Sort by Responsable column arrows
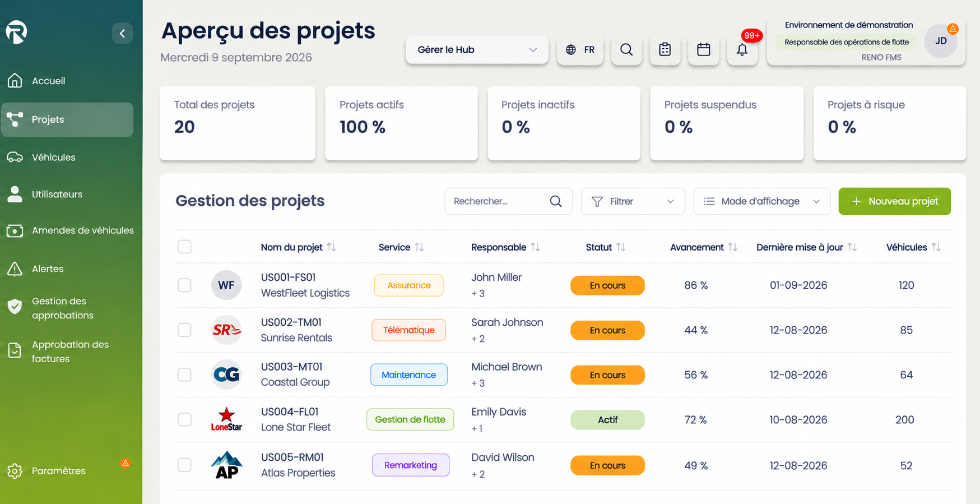 pyautogui.click(x=535, y=247)
